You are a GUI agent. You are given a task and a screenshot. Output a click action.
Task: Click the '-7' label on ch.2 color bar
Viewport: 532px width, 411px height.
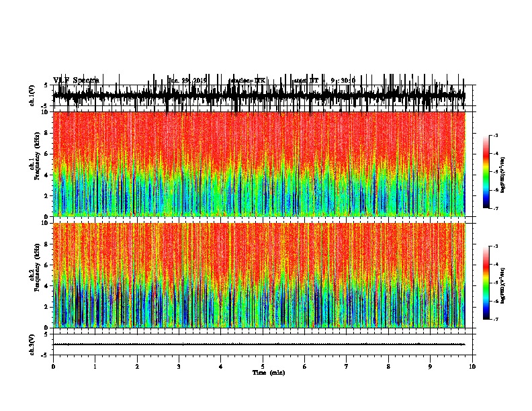pyautogui.click(x=495, y=319)
